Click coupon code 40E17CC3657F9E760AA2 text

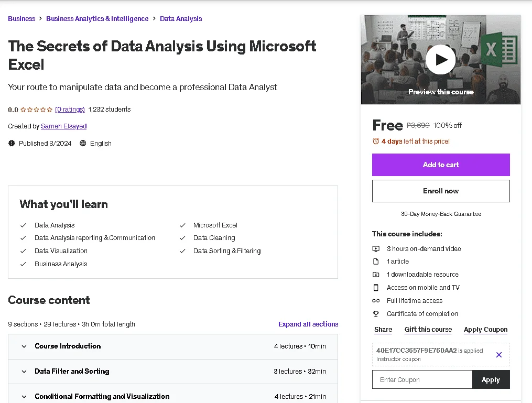tap(417, 351)
